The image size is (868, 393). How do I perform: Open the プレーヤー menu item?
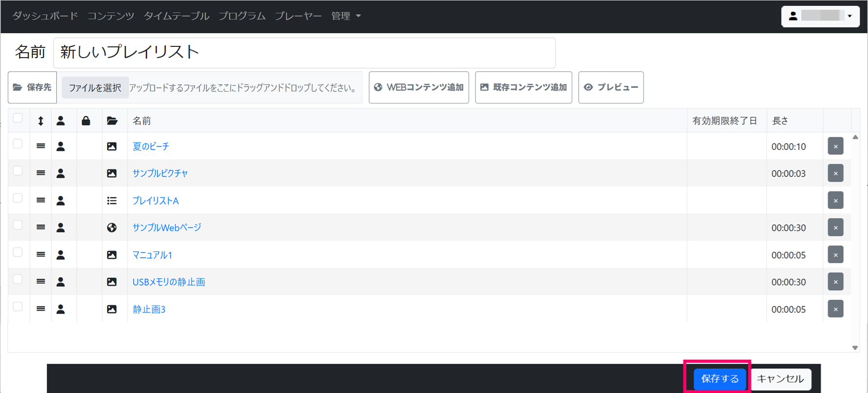pyautogui.click(x=298, y=16)
